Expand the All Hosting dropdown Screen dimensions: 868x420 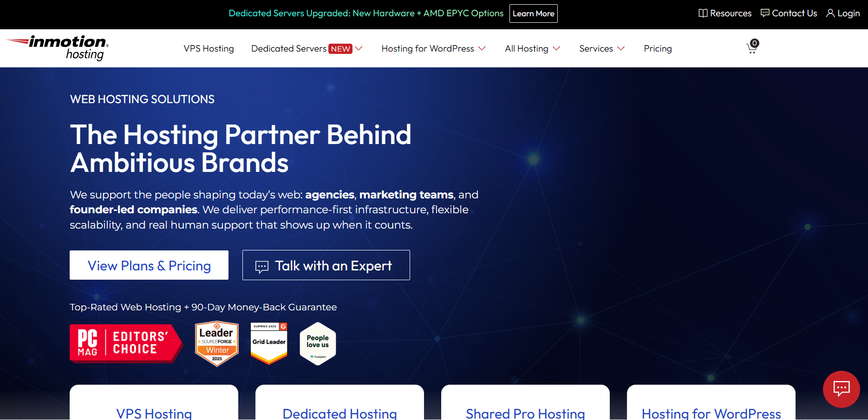(x=532, y=48)
